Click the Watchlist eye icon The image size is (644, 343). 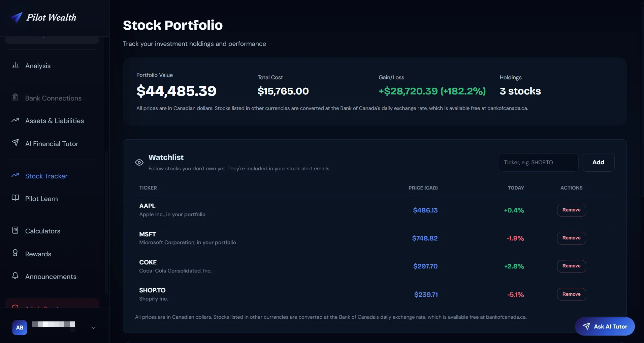tap(139, 163)
